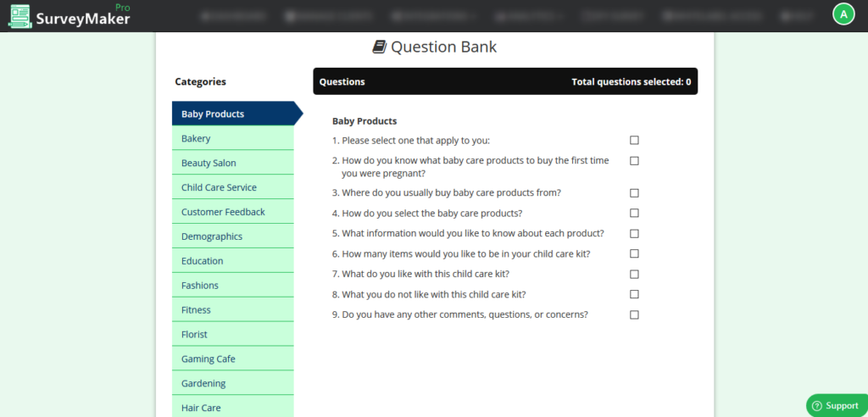Switch to Child Care Service category
This screenshot has width=868, height=417.
(233, 187)
